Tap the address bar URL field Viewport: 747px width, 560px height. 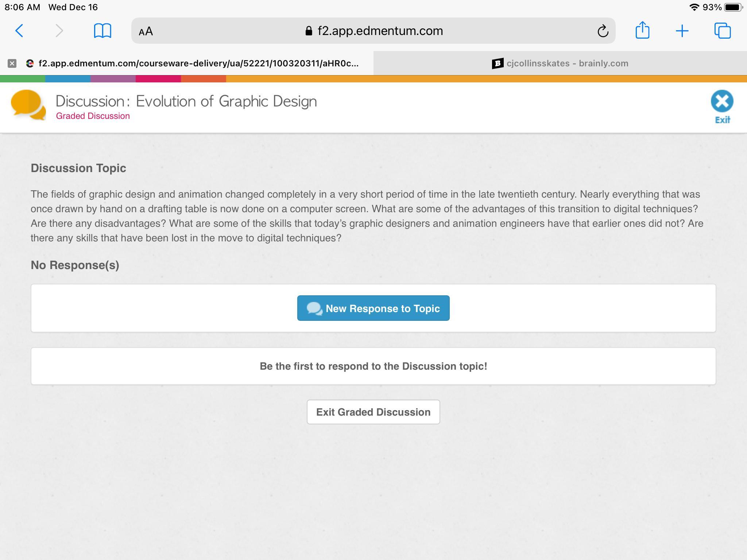(379, 31)
